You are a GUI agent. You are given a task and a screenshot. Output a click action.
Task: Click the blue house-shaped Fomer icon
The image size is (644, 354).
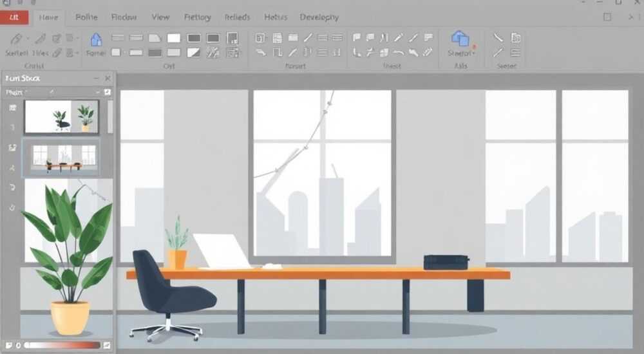[96, 40]
